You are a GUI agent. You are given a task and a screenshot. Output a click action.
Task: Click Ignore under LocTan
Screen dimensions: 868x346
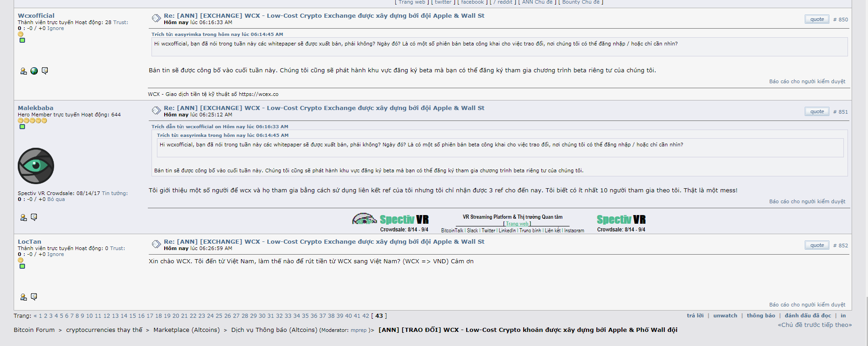pyautogui.click(x=56, y=254)
